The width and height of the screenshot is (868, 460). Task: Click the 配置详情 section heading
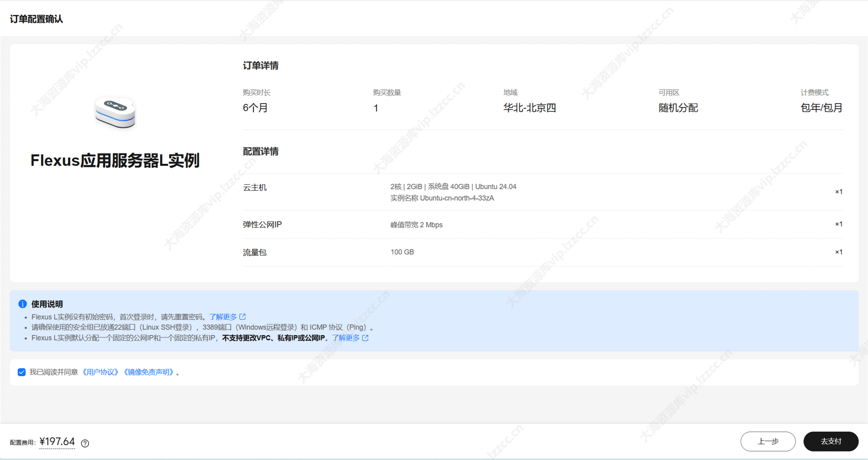(260, 151)
